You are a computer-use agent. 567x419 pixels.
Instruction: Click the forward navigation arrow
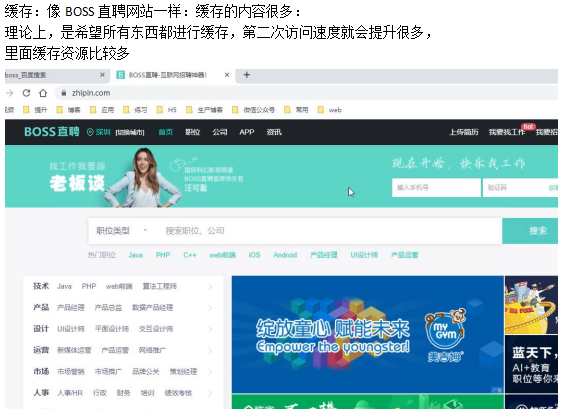(x=10, y=93)
